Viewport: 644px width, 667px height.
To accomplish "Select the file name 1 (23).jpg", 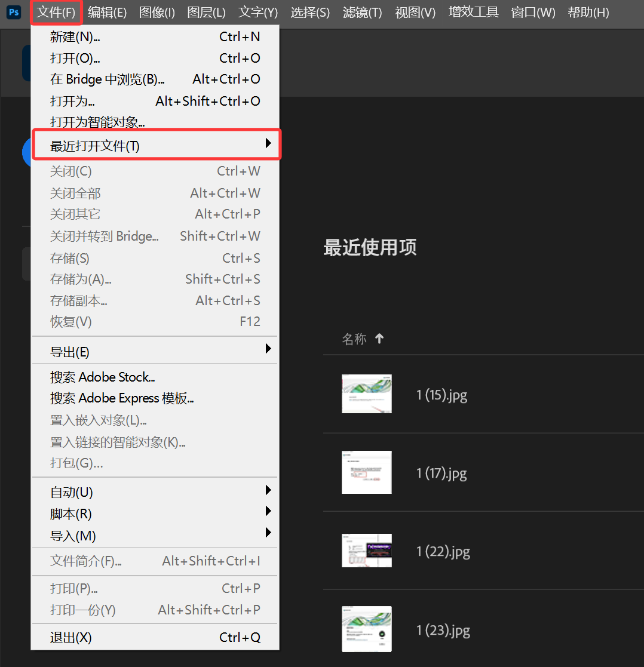I will [x=443, y=630].
